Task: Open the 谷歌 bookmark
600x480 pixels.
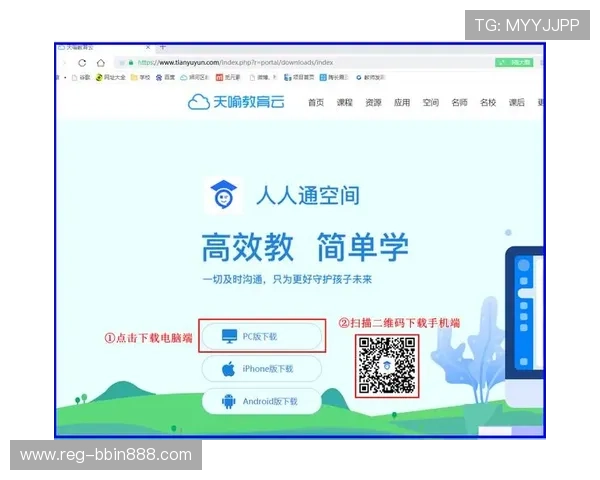Action: (x=81, y=77)
